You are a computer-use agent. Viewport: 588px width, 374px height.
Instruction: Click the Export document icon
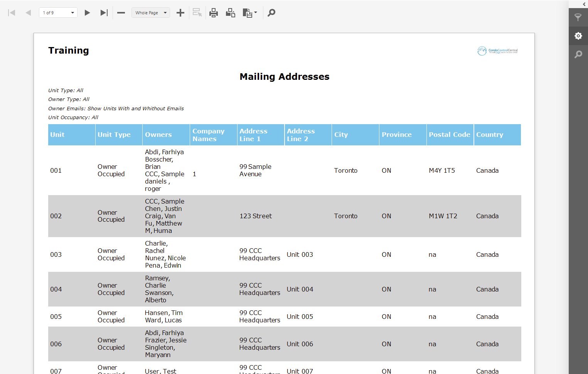248,13
